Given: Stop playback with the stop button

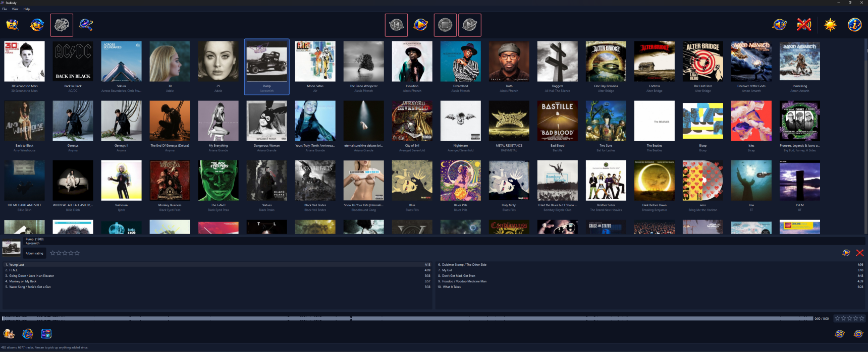Looking at the screenshot, I should coord(445,25).
